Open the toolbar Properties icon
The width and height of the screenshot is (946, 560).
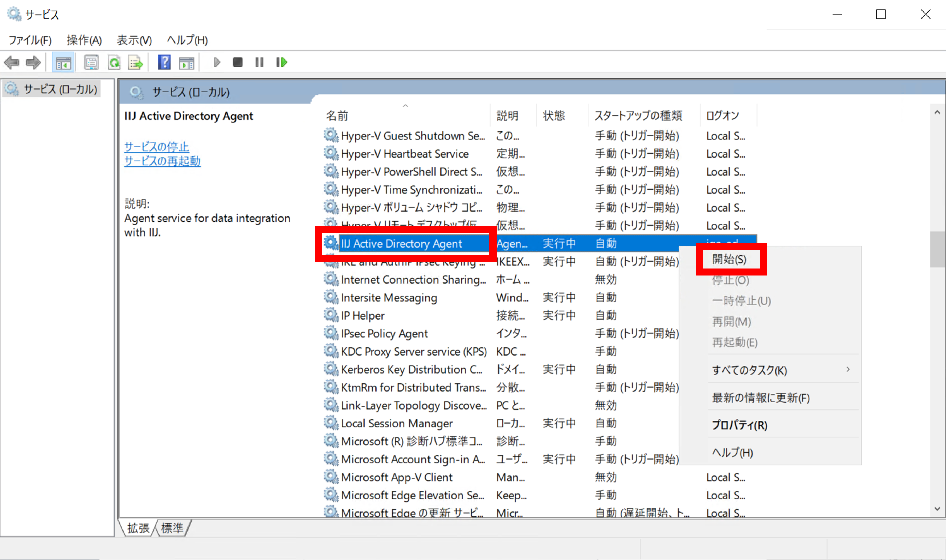(91, 63)
